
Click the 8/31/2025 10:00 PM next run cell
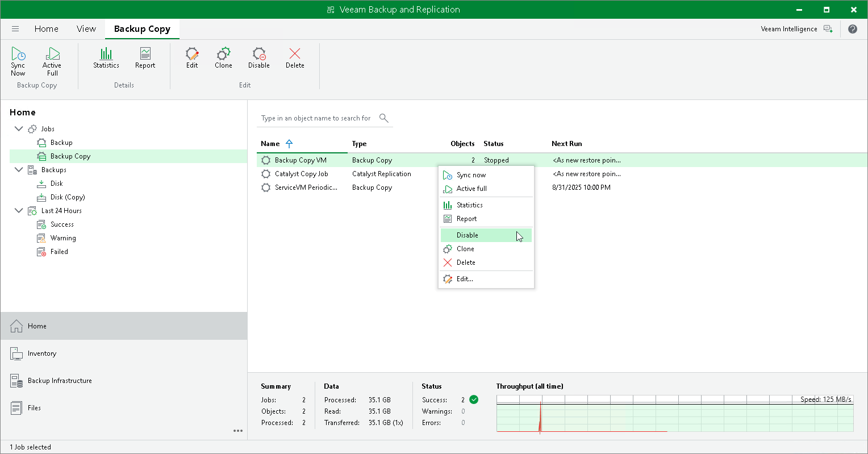coord(582,188)
